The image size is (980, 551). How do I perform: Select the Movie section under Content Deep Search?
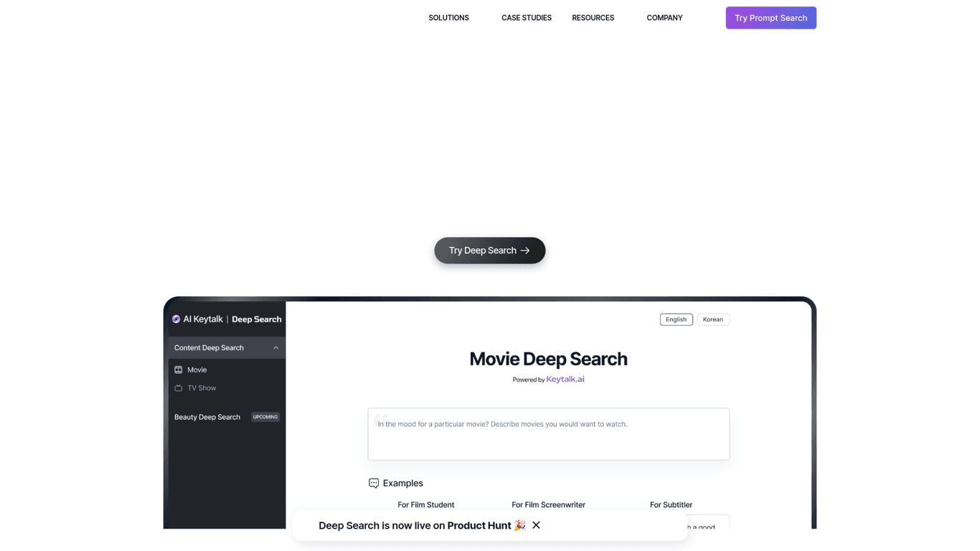coord(197,369)
